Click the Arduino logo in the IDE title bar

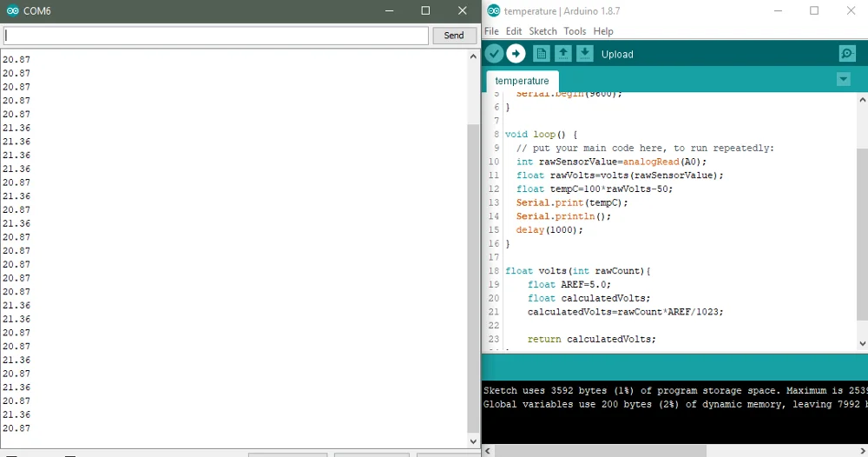(x=493, y=11)
